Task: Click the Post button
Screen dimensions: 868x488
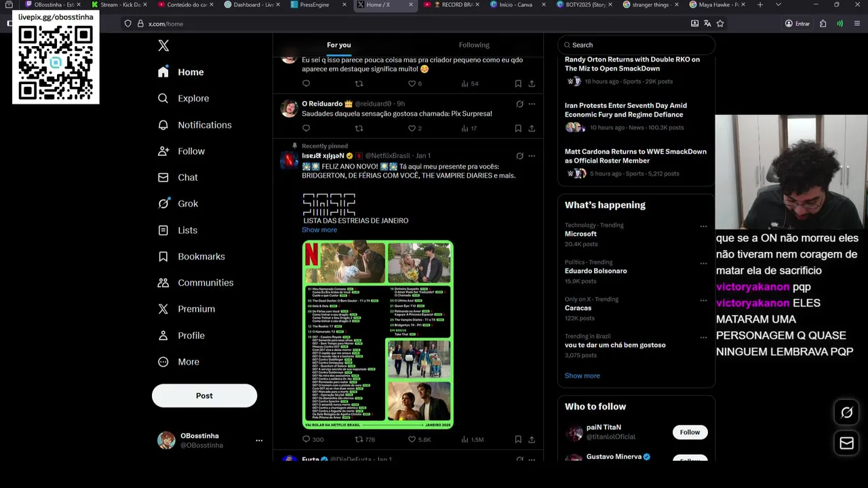Action: [x=204, y=396]
